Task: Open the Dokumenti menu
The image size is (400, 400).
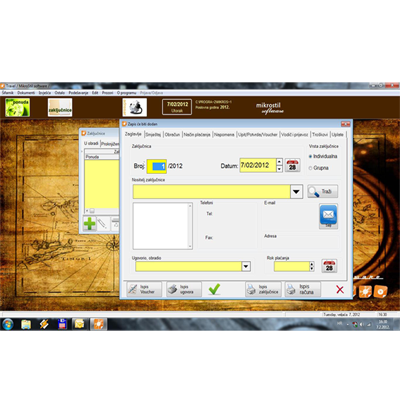Action: coord(26,93)
